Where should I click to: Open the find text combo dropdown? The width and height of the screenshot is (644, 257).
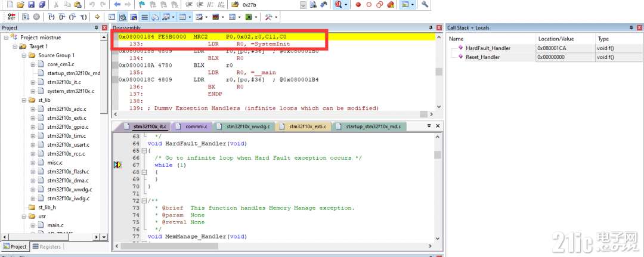[x=303, y=5]
